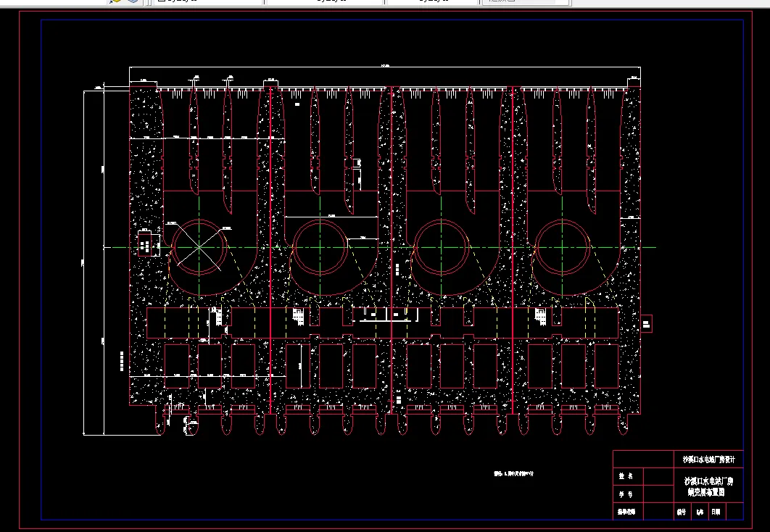Click the 编号 cell in the title block

(x=681, y=512)
